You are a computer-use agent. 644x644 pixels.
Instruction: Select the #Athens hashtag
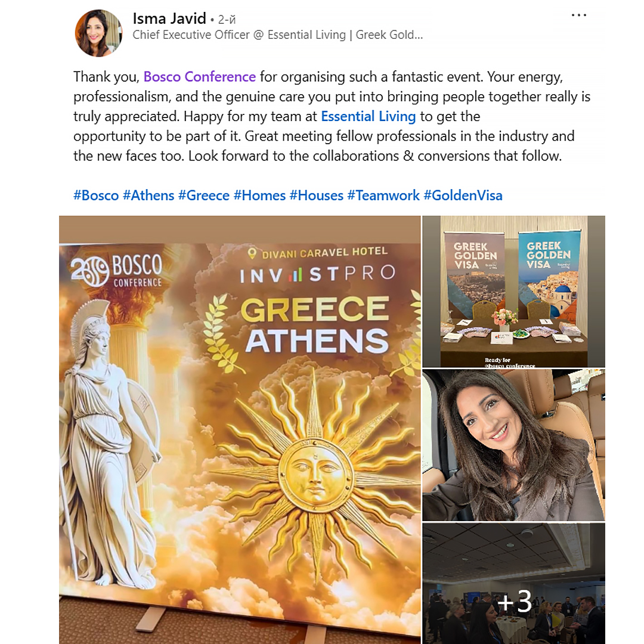coord(148,195)
